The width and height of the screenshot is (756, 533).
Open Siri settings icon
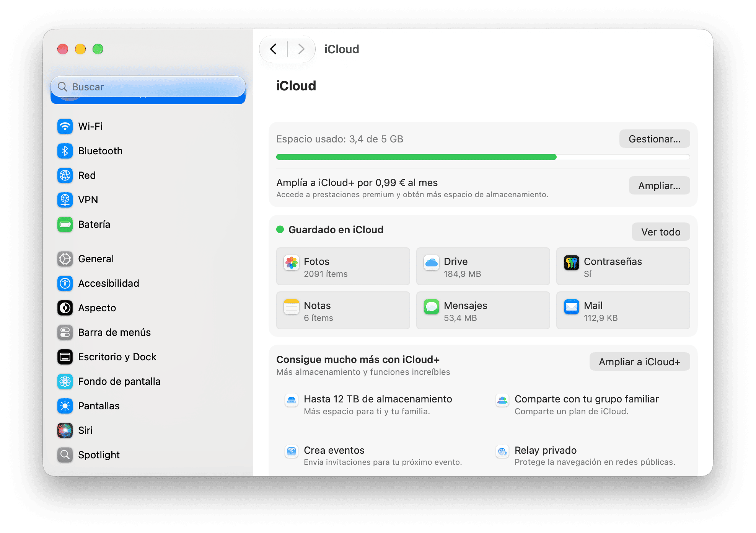point(65,430)
